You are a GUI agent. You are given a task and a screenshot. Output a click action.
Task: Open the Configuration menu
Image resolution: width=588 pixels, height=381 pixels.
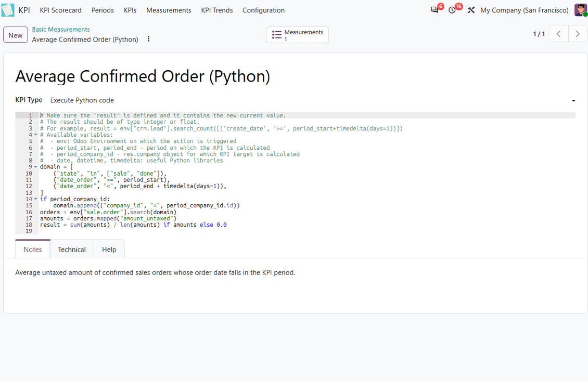click(264, 10)
